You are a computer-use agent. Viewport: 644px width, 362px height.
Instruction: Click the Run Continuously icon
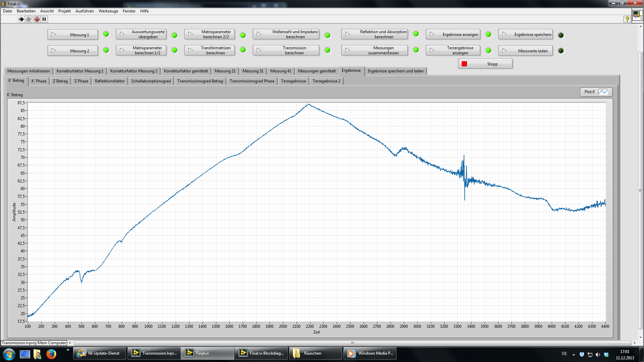point(29,19)
